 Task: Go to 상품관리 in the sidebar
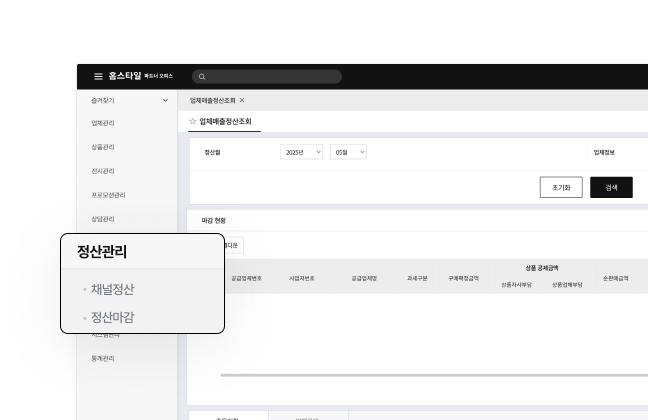pyautogui.click(x=102, y=147)
